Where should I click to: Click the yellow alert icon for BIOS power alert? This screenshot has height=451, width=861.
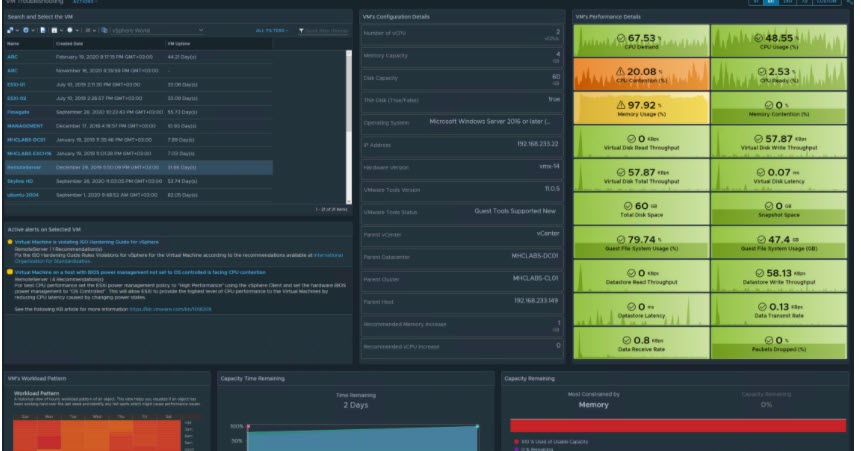coord(10,271)
